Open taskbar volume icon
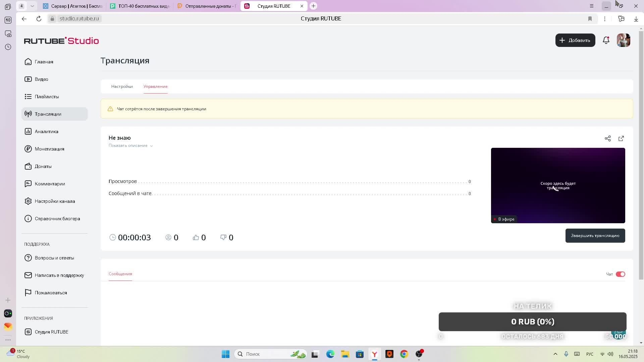This screenshot has width=644, height=362. pyautogui.click(x=610, y=354)
